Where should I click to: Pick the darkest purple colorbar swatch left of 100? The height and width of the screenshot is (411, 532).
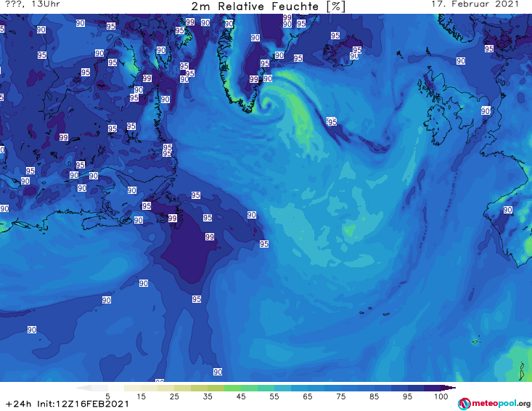point(433,388)
